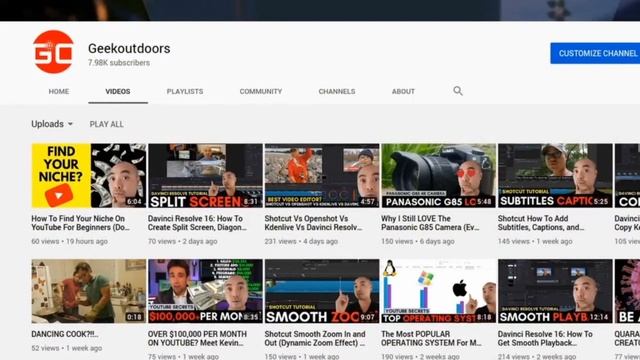Click the 145 views 1 week ago text
The image size is (640, 360).
click(535, 241)
